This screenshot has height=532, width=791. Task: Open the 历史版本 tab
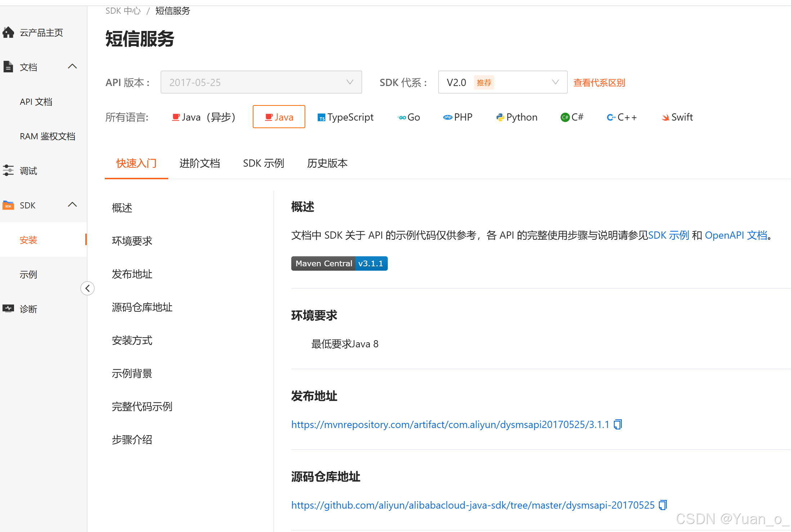click(327, 163)
